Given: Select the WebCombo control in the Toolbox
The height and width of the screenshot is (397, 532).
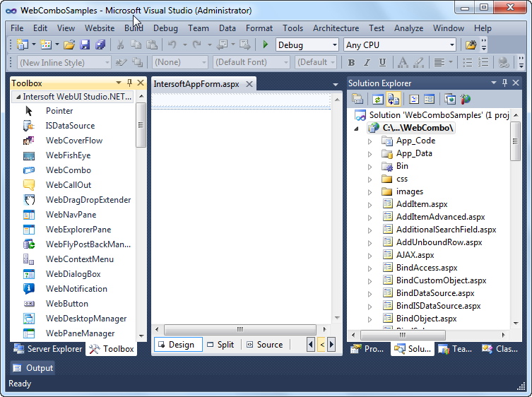Looking at the screenshot, I should (x=68, y=170).
